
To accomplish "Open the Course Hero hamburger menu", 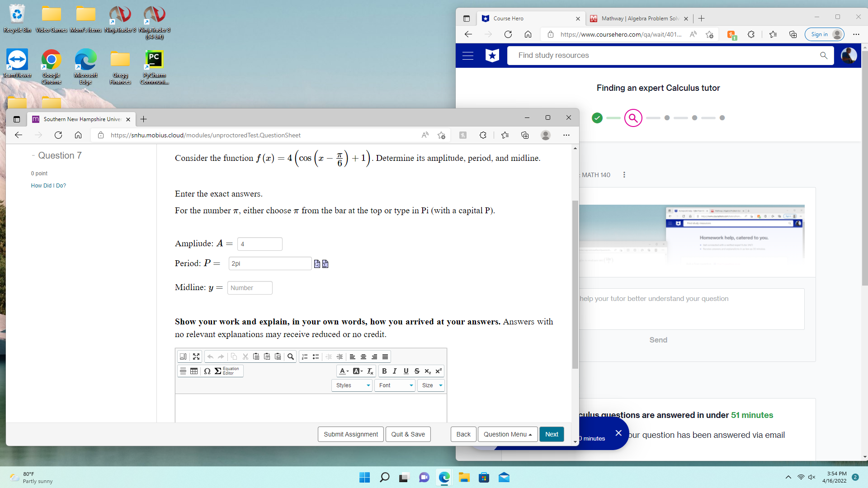I will (x=468, y=55).
